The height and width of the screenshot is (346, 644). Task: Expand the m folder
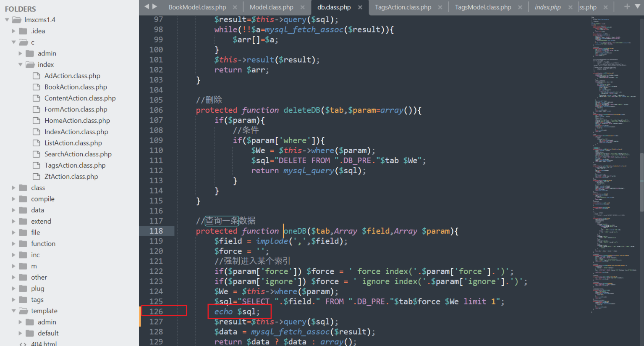tap(13, 266)
